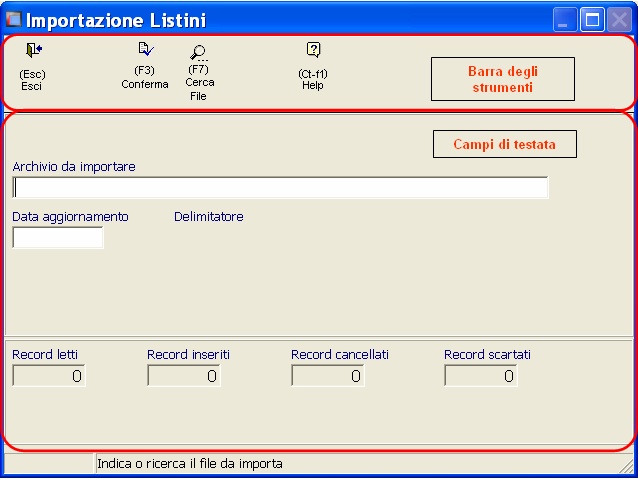Screen dimensions: 638x479
Task: Click the application icon in title bar
Action: point(13,19)
